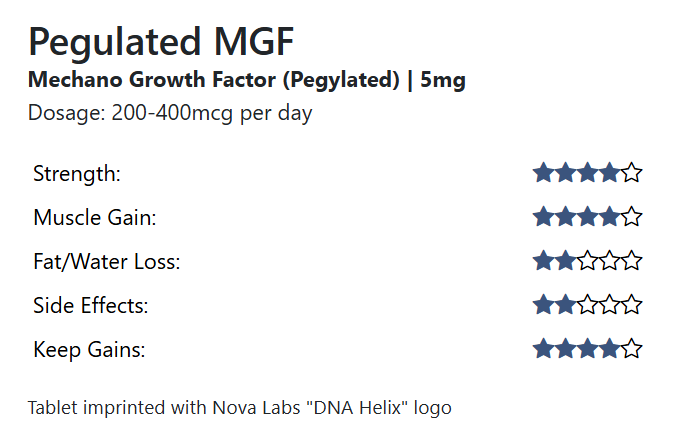Click the Nova Labs DNA Helix imprint text

point(240,408)
